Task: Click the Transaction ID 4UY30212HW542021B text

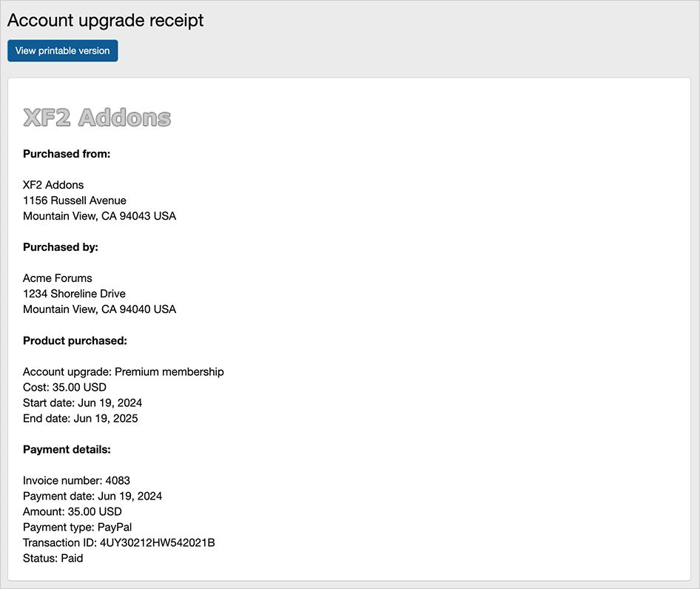Action: click(x=118, y=542)
